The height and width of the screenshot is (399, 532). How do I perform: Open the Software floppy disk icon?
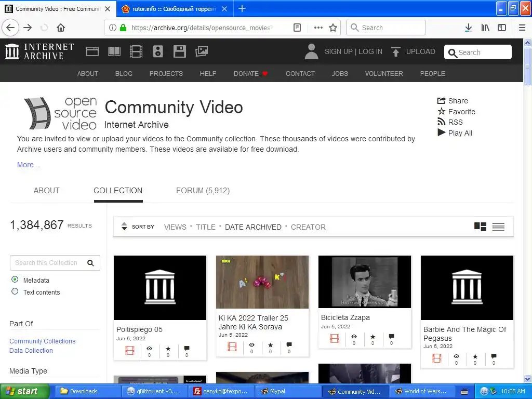coord(179,51)
